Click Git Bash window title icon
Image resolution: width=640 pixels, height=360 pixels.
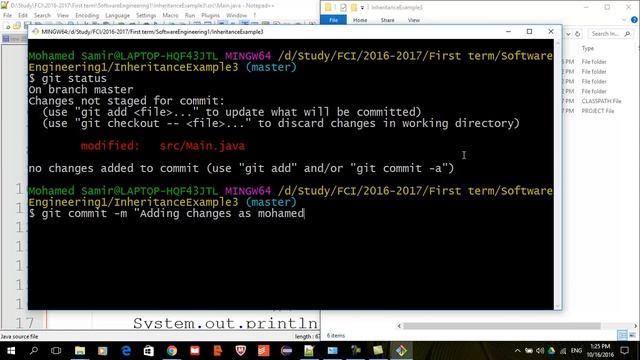pos(36,31)
